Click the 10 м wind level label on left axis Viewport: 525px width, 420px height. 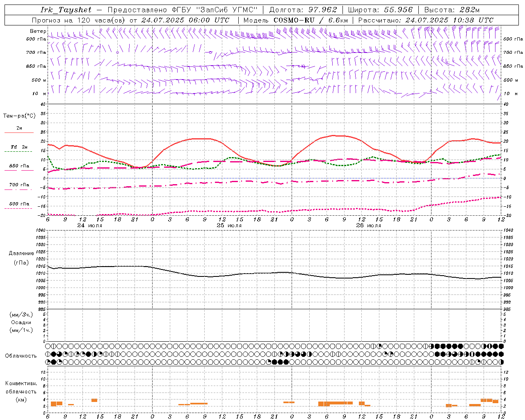pyautogui.click(x=39, y=94)
